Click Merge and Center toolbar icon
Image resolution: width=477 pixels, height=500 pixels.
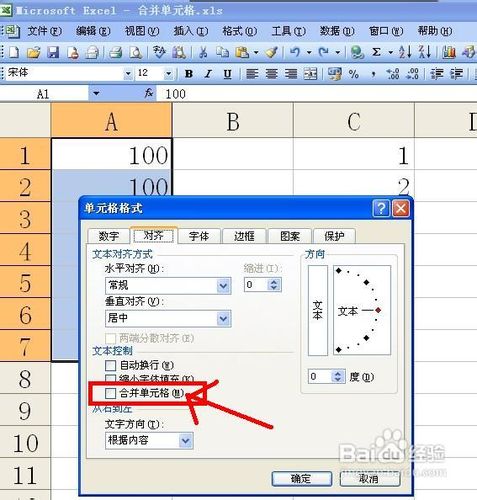[x=310, y=74]
